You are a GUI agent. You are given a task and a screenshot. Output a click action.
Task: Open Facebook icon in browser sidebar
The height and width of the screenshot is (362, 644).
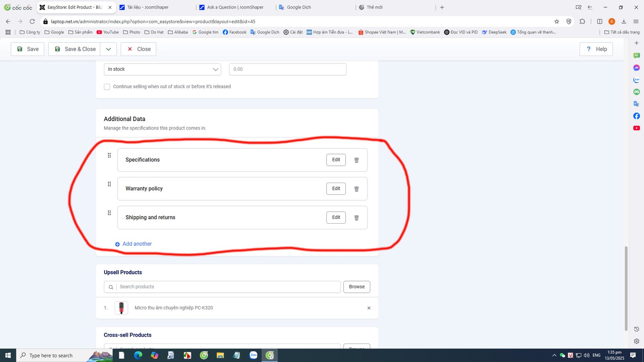pos(636,116)
